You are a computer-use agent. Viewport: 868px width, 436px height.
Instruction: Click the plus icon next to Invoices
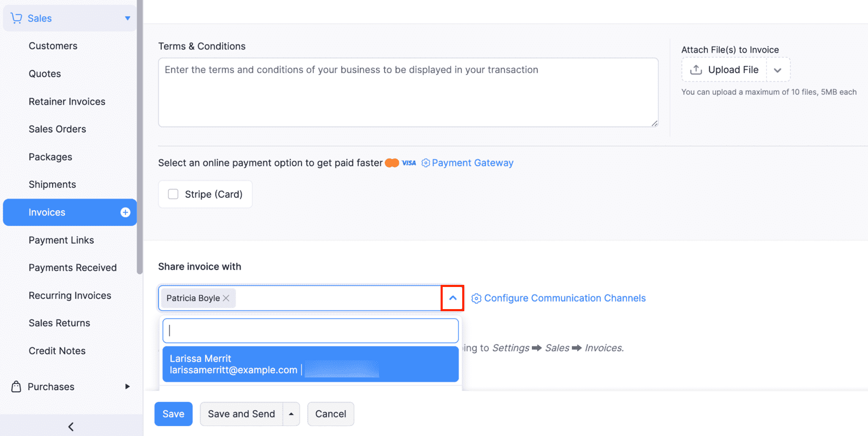125,212
